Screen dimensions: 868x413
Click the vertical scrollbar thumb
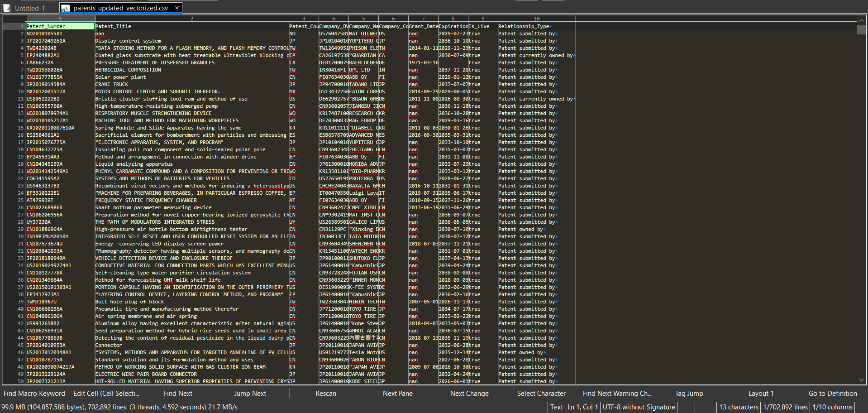pyautogui.click(x=861, y=29)
